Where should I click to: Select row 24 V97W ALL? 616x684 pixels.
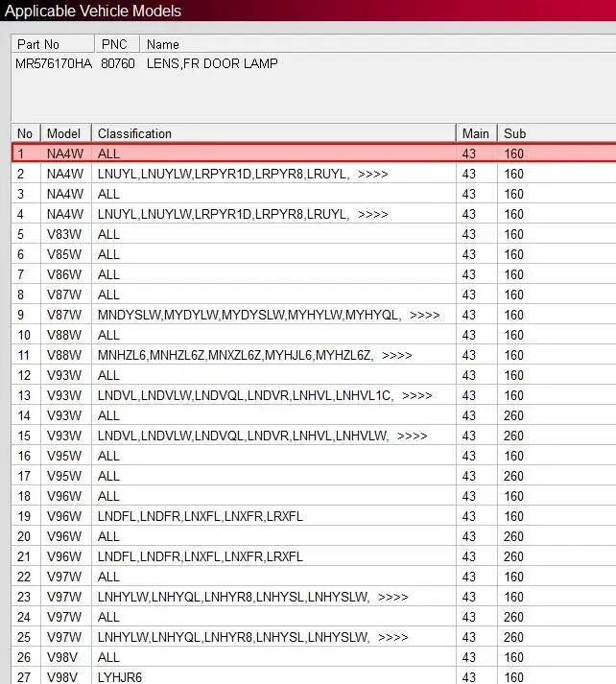(x=314, y=617)
